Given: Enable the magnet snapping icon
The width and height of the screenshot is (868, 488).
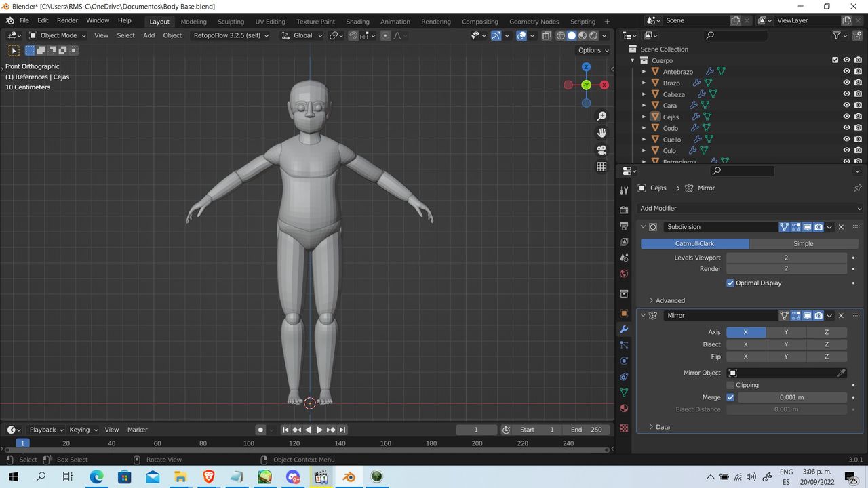Looking at the screenshot, I should coord(353,35).
